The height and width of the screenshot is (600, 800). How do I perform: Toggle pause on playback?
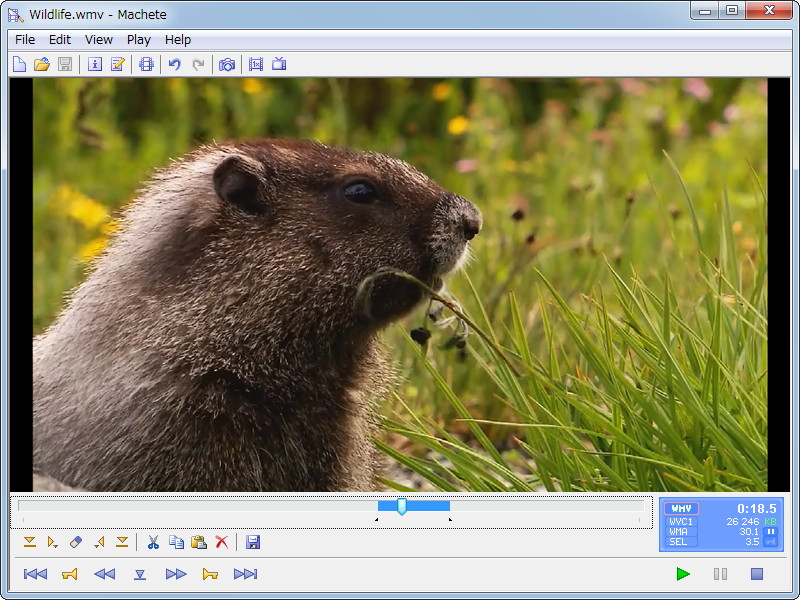(x=718, y=574)
